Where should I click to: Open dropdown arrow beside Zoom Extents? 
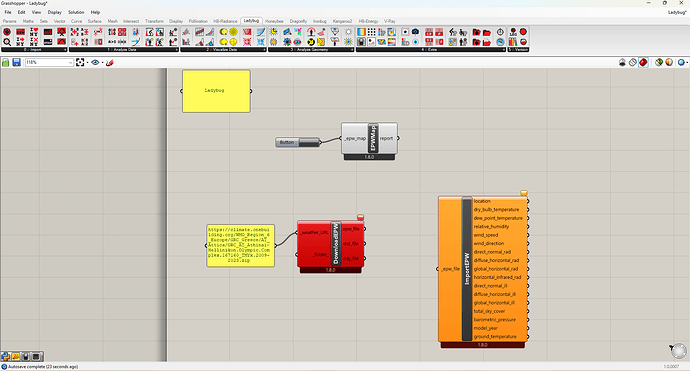pos(87,62)
